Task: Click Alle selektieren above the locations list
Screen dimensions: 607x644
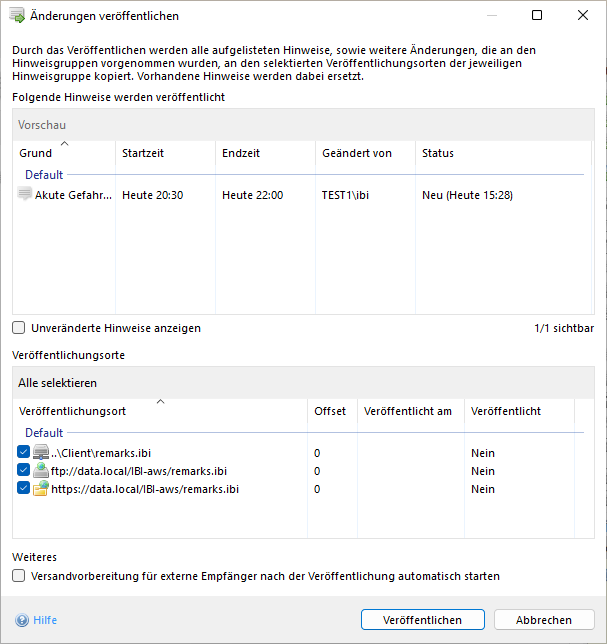Action: coord(57,383)
